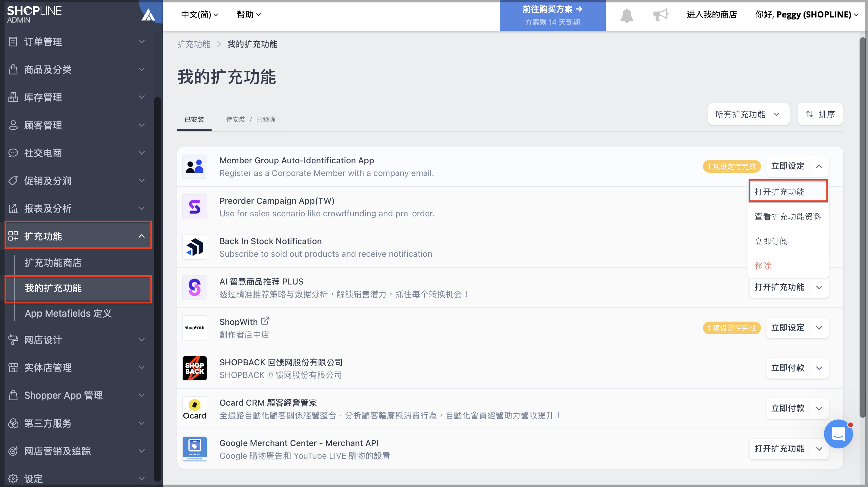Click the 库存管理 boxes icon
Screen dimensions: 868x487
(x=13, y=97)
